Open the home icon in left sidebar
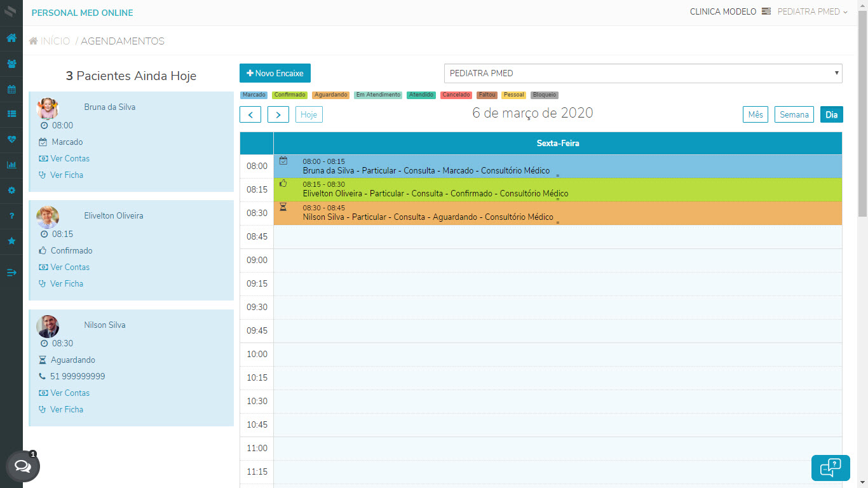This screenshot has height=488, width=868. point(11,37)
